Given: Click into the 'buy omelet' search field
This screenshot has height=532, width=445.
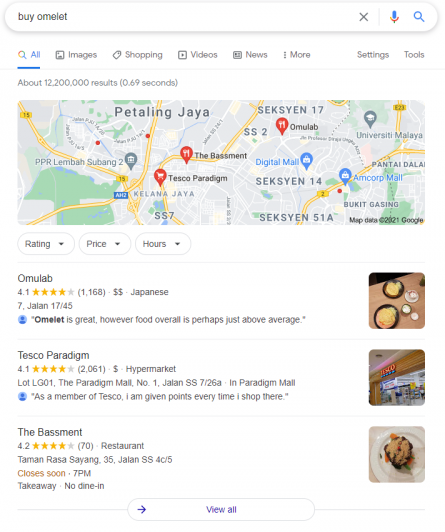Looking at the screenshot, I should 183,17.
